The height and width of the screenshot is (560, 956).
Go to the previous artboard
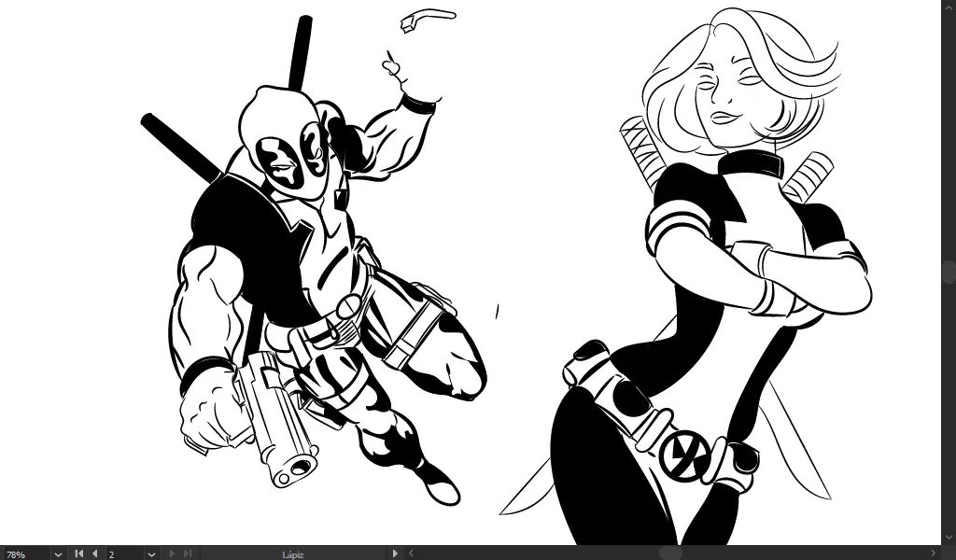click(94, 553)
